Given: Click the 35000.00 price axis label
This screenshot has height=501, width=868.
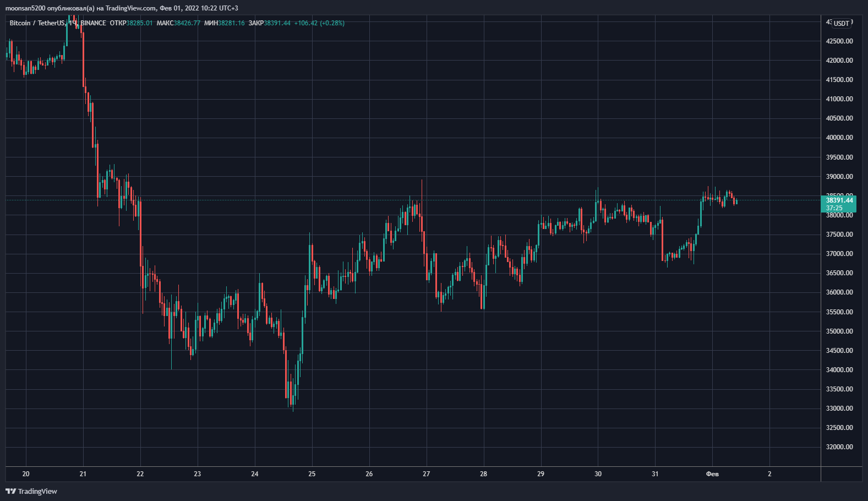Looking at the screenshot, I should coord(839,331).
